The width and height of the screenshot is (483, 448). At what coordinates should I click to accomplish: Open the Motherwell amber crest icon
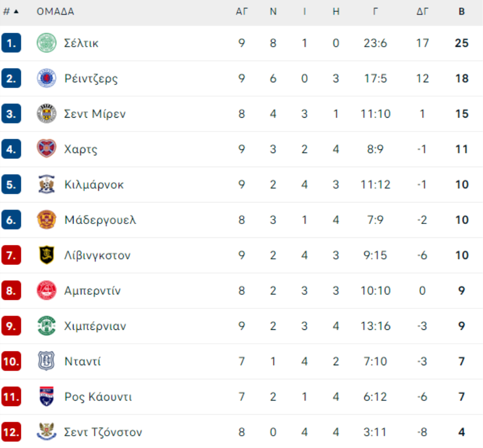pyautogui.click(x=47, y=220)
